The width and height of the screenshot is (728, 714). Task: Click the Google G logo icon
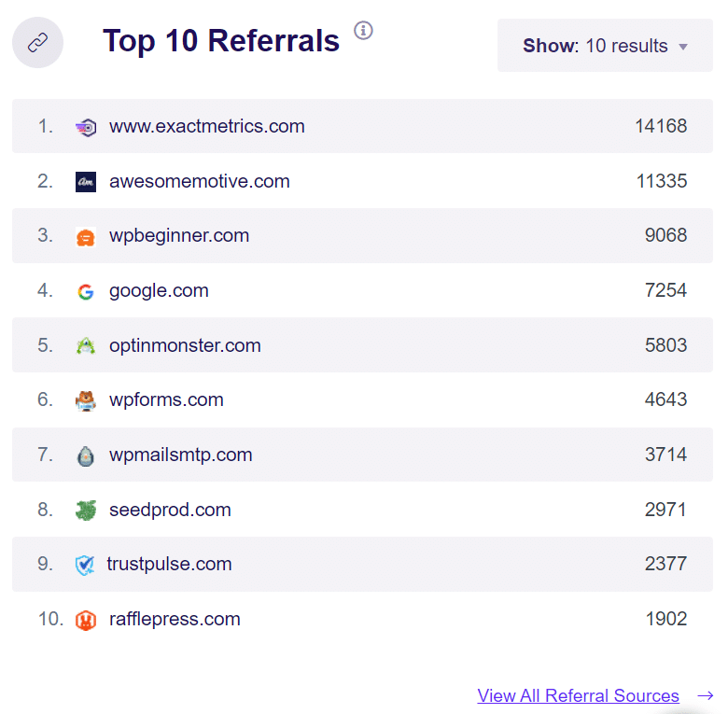click(86, 292)
